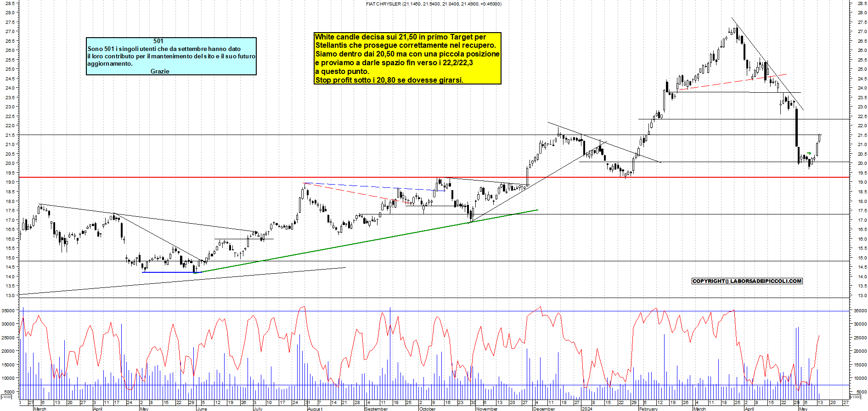Click '13.0' on the left price axis

10,295
